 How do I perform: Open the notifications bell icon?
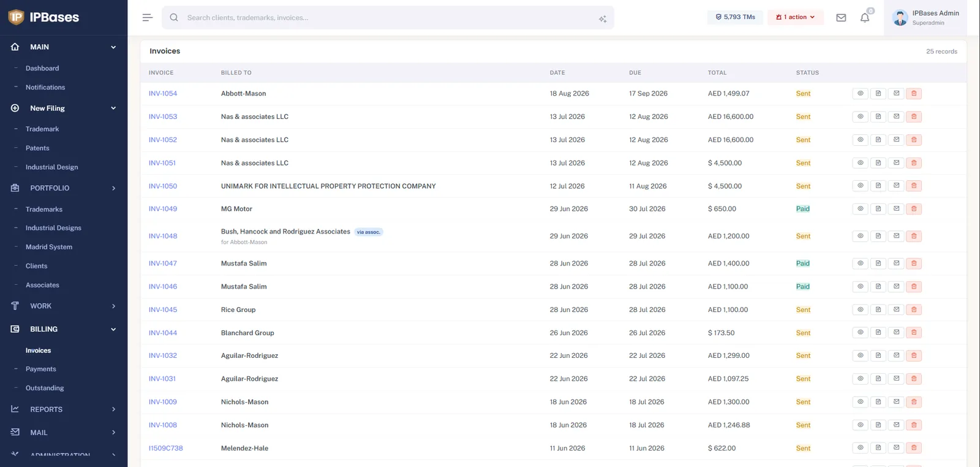click(x=865, y=18)
